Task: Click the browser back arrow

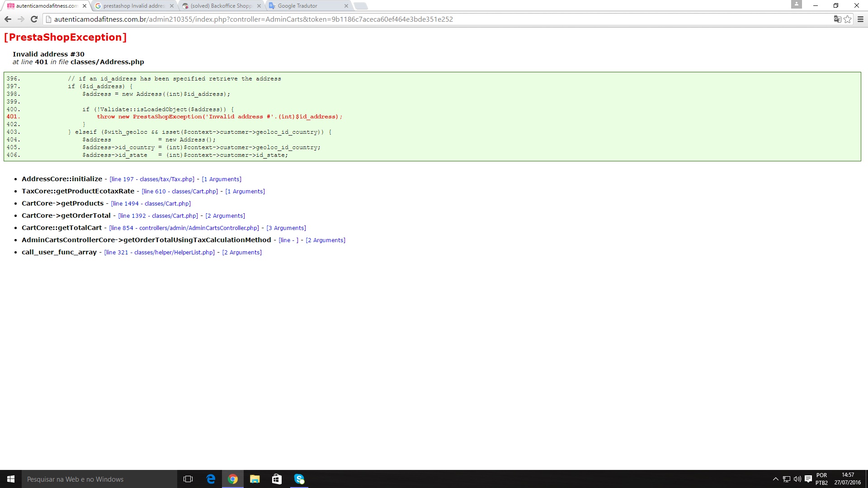Action: [x=8, y=19]
